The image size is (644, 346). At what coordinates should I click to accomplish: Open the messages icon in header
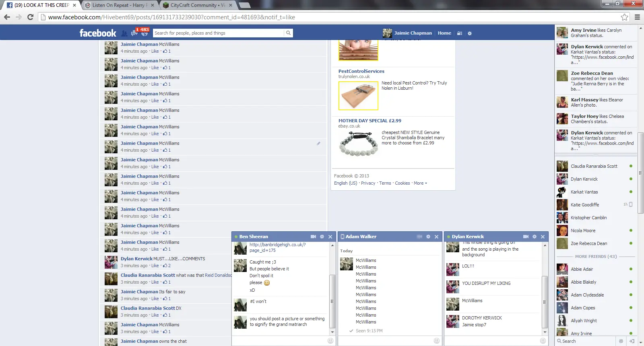[134, 33]
